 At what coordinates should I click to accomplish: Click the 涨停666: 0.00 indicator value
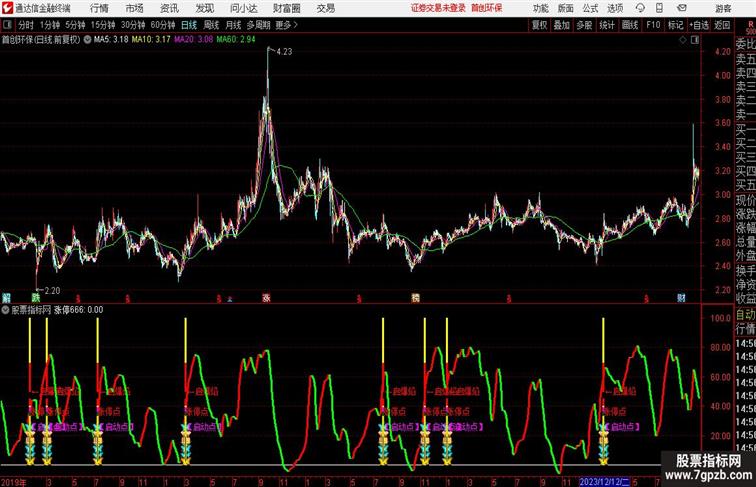(x=78, y=310)
